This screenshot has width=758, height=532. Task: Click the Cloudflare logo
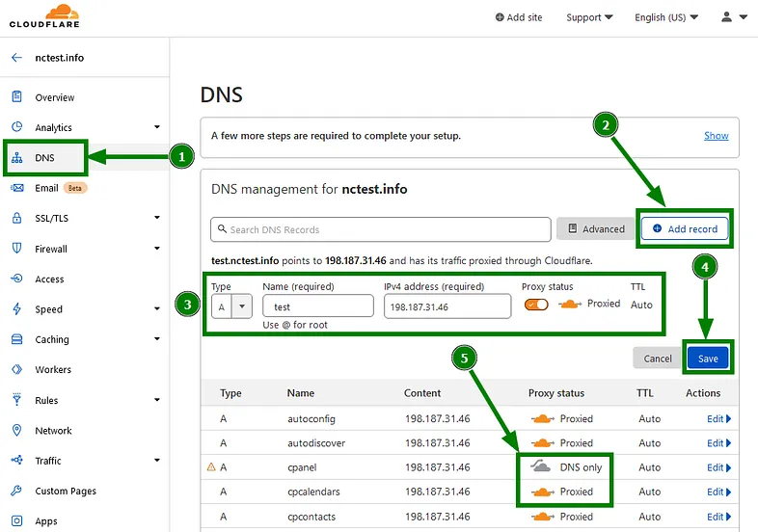[44, 16]
